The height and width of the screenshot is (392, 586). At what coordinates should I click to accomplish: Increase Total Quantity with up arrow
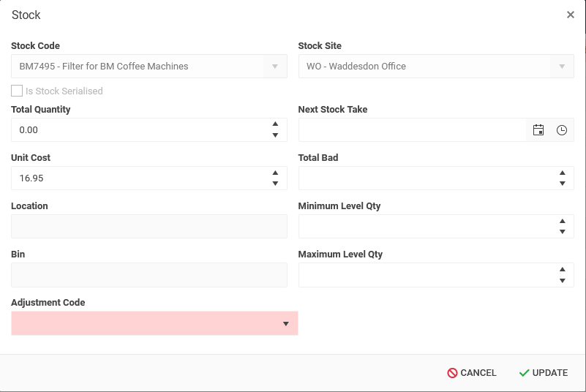(x=275, y=124)
